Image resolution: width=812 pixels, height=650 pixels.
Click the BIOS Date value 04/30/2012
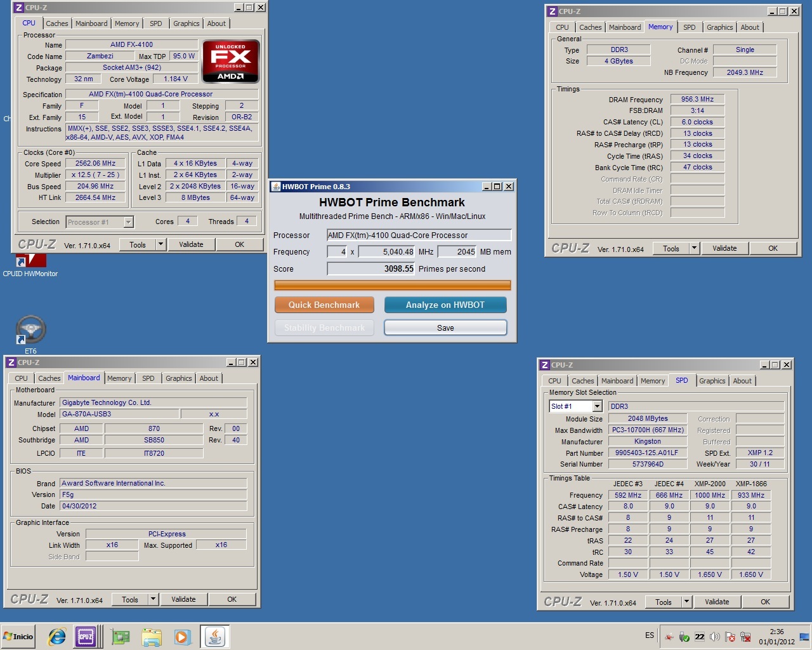click(x=154, y=506)
